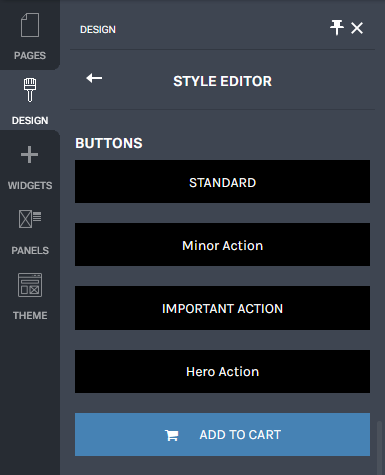Click the DESIGN sidebar label
The width and height of the screenshot is (385, 475).
30,120
